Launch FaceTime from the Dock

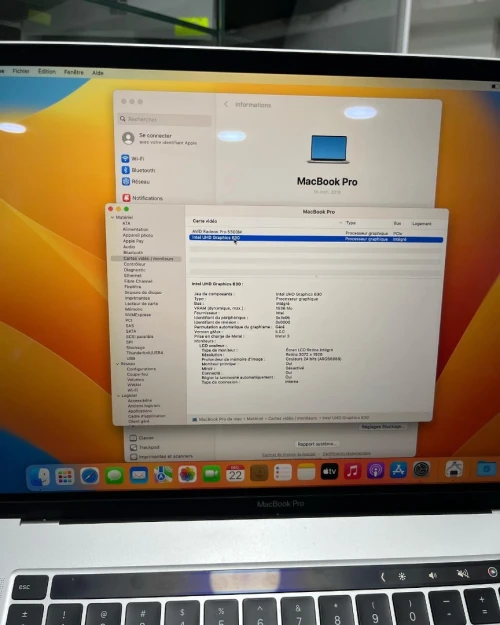tap(211, 474)
